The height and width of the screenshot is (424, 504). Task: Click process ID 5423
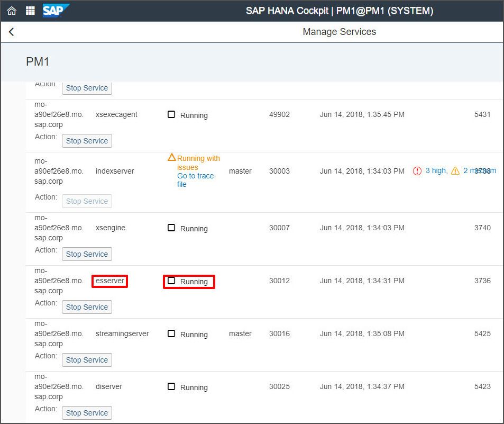482,386
